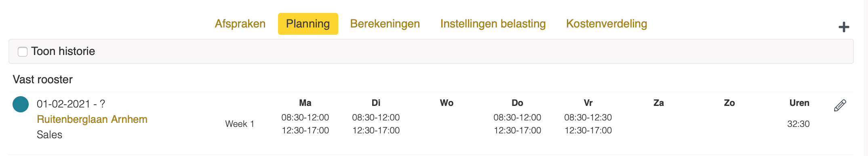Click the teal circle next to 01-02-2021
Viewport: 868px width, 156px height.
(21, 104)
